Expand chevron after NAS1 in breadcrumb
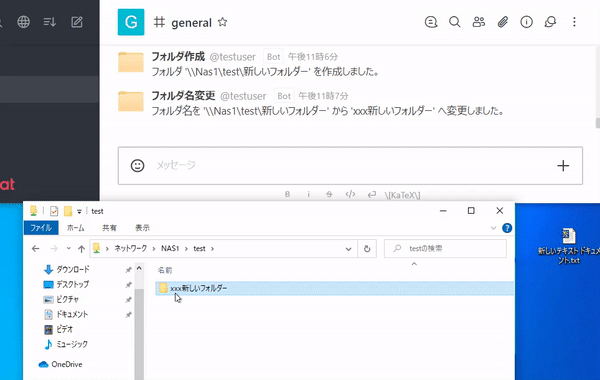 [186, 249]
